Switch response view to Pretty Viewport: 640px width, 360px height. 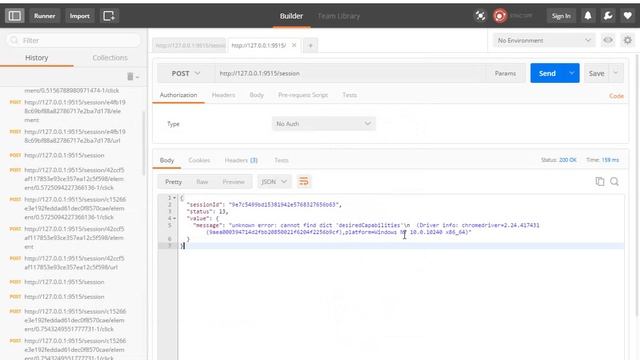click(173, 182)
